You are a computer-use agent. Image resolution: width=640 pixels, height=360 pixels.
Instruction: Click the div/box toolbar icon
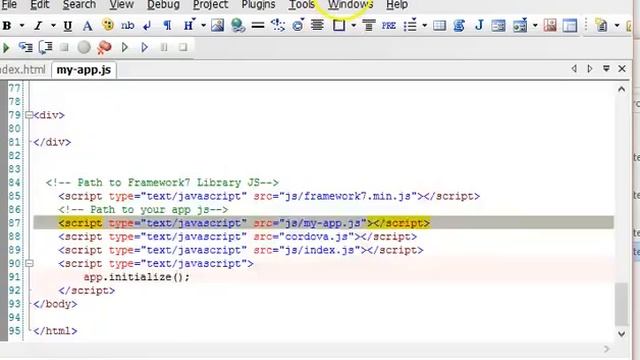339,25
